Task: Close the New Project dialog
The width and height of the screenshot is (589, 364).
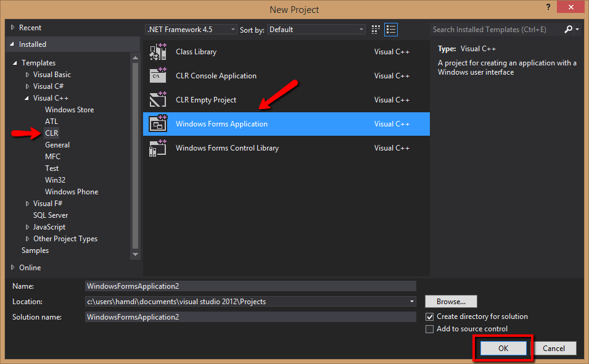Action: pyautogui.click(x=571, y=7)
